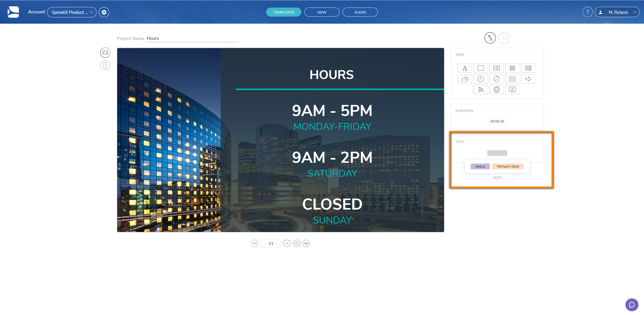The height and width of the screenshot is (315, 644).
Task: Duplicate the current slide
Action: pyautogui.click(x=297, y=244)
